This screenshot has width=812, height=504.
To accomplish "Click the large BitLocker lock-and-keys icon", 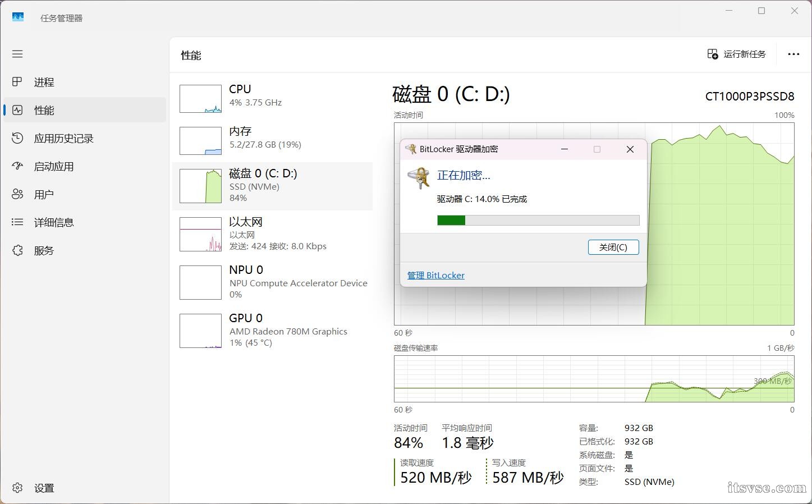I will (419, 178).
